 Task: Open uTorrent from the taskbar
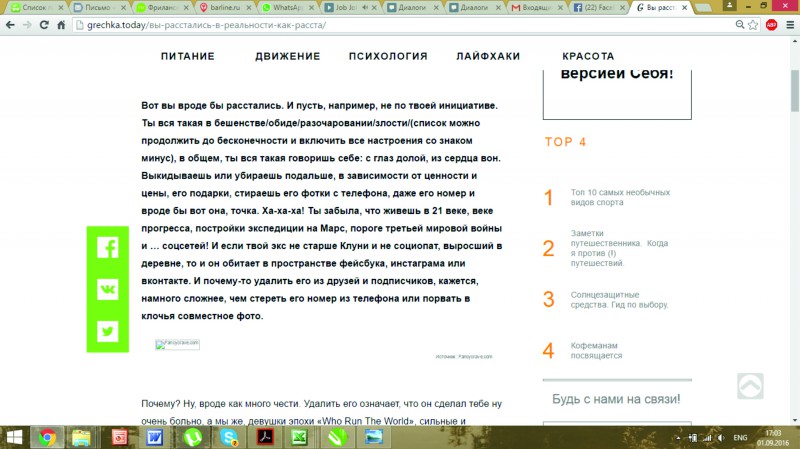pyautogui.click(x=192, y=437)
